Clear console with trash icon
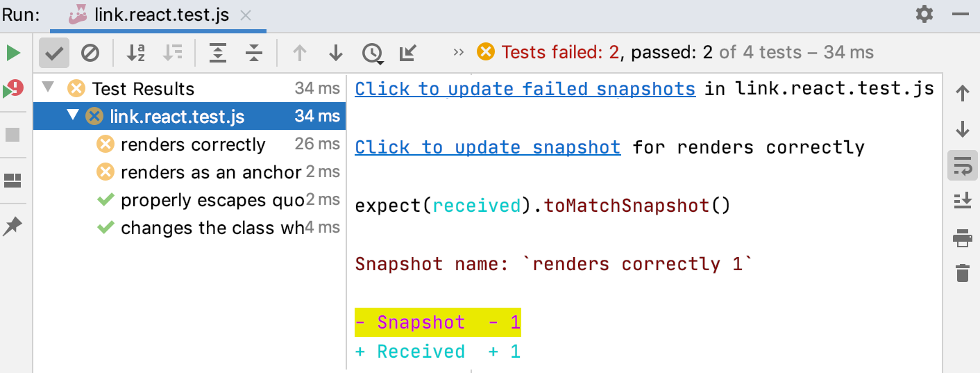Screen dimensions: 980x373 (962, 273)
